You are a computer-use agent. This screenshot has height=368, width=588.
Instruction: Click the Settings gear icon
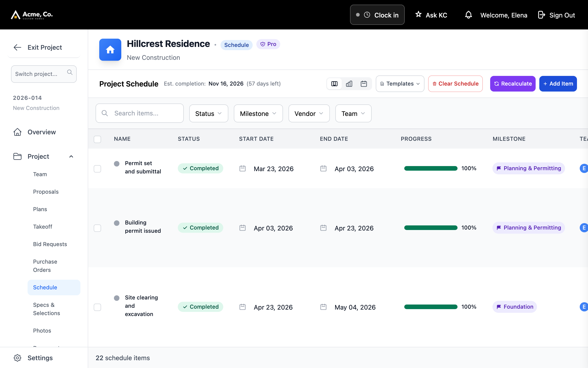tap(17, 358)
